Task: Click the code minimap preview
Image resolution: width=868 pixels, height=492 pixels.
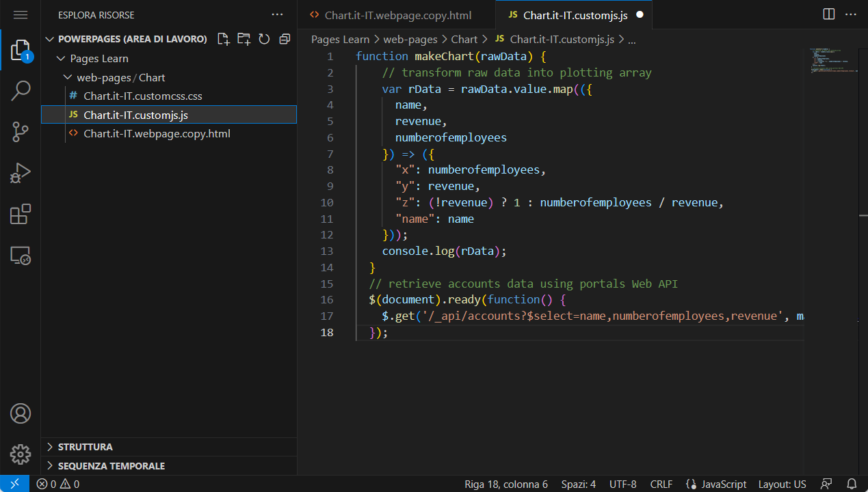Action: (x=832, y=61)
